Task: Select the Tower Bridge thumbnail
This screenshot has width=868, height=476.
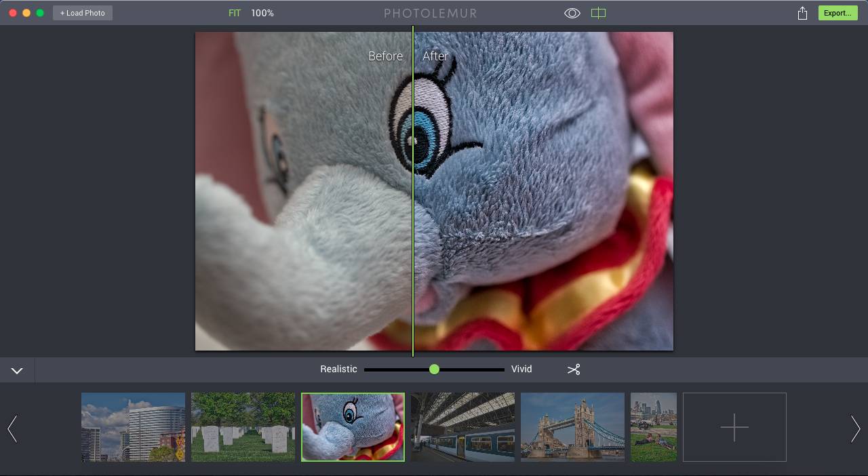Action: [572, 427]
